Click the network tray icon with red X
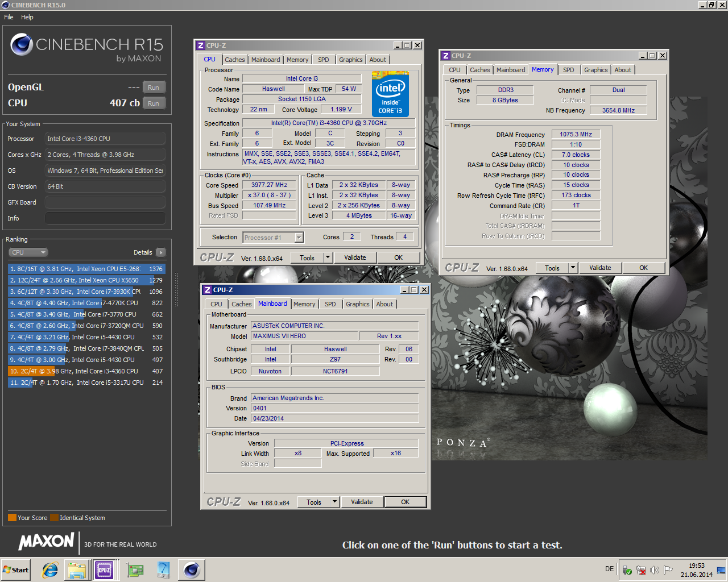Screen dimensions: 728x582 pyautogui.click(x=641, y=570)
